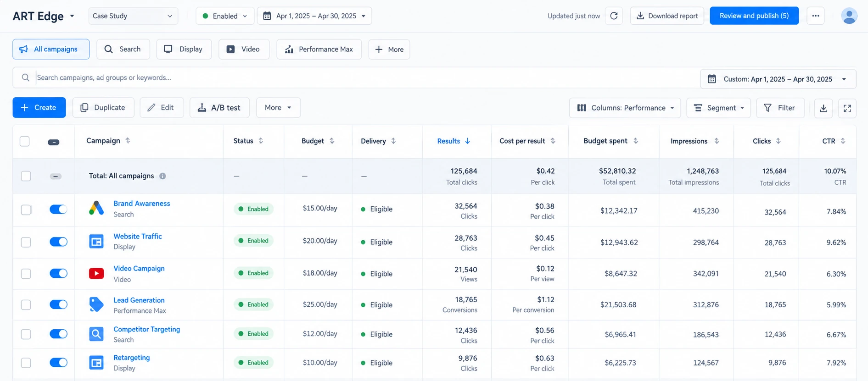Turn off the Lead Generation toggle
868x381 pixels.
[58, 304]
